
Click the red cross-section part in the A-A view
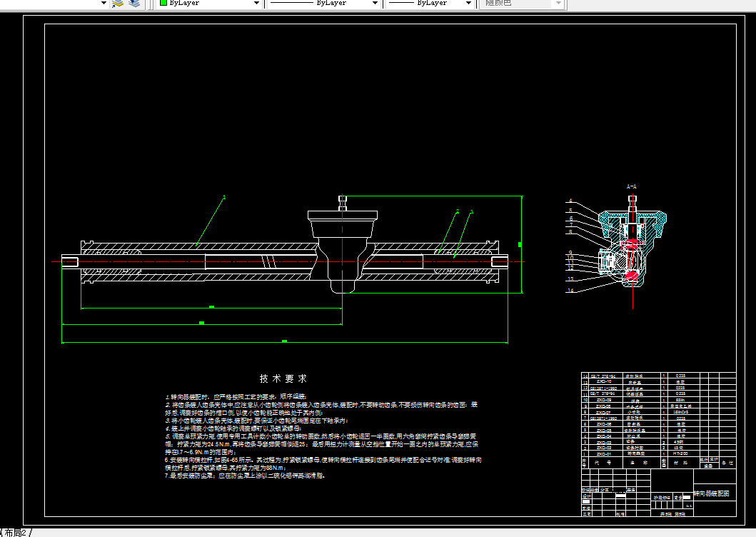click(x=632, y=276)
